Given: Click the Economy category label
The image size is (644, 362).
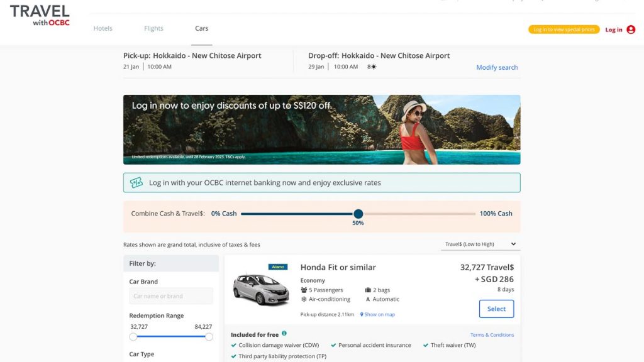Looking at the screenshot, I should coord(313,280).
